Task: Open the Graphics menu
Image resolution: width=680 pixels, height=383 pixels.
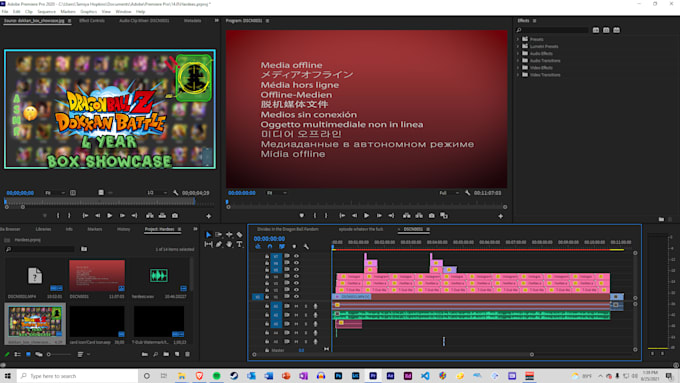Action: point(88,12)
